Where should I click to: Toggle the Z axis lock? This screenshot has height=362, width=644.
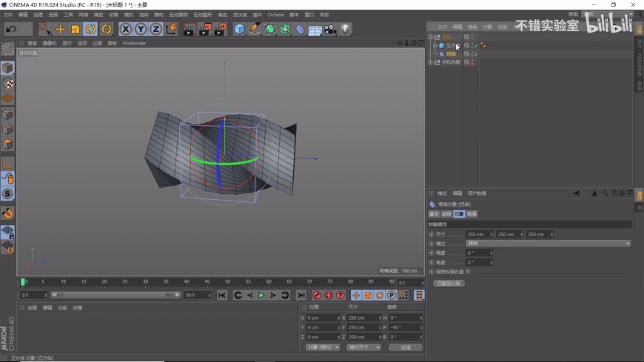click(155, 29)
